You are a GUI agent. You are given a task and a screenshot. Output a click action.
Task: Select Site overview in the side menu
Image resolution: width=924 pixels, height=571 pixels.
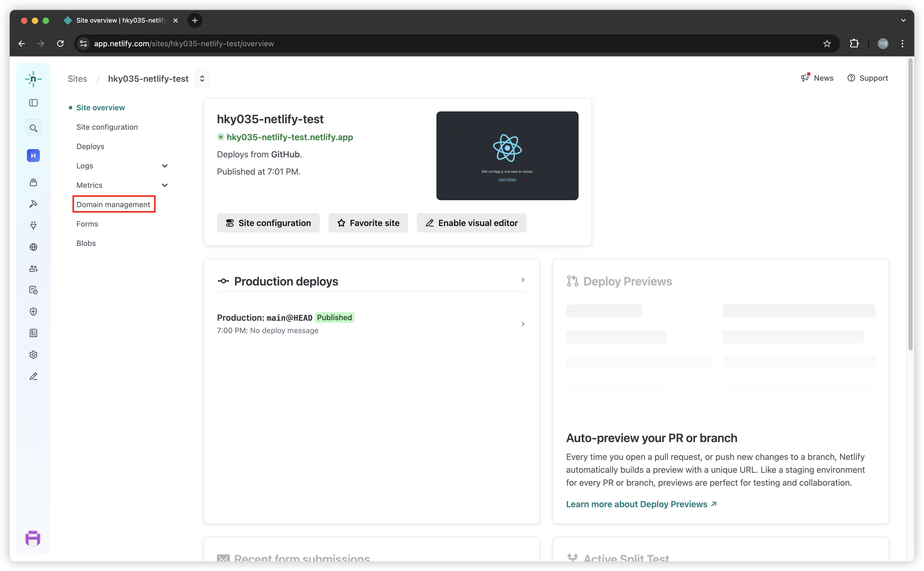point(100,108)
